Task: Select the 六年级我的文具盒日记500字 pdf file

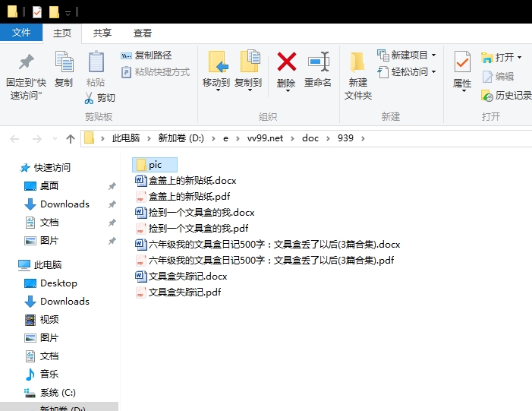Action: tap(265, 260)
